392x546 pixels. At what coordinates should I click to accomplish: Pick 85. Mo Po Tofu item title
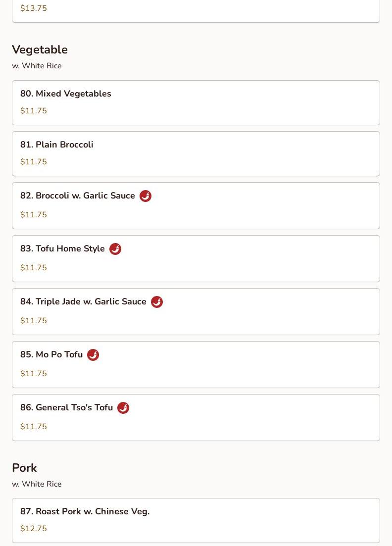point(51,354)
